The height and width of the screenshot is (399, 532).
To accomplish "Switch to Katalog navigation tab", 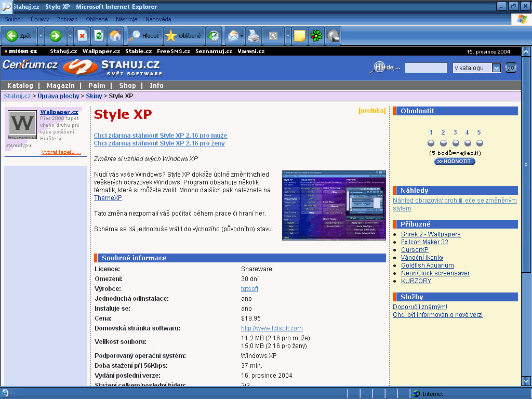I will (x=20, y=86).
